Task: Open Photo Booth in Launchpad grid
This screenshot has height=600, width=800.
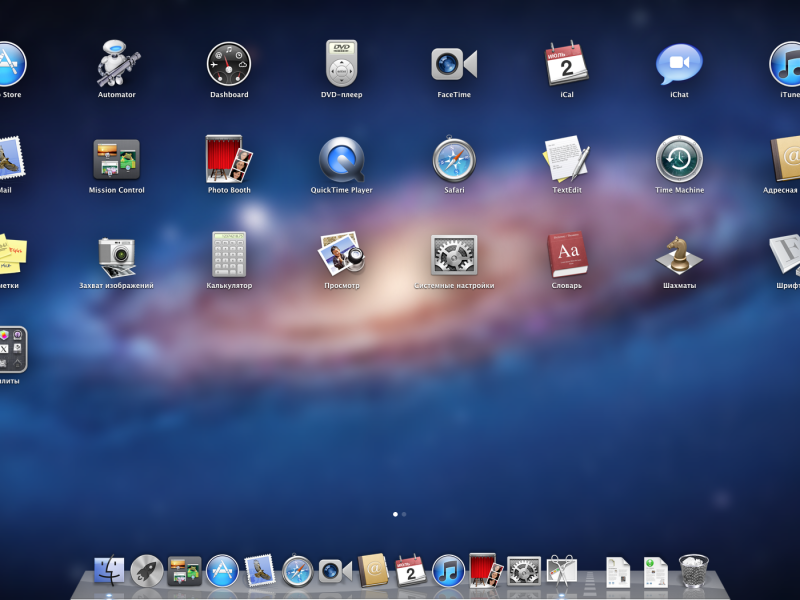Action: (229, 159)
